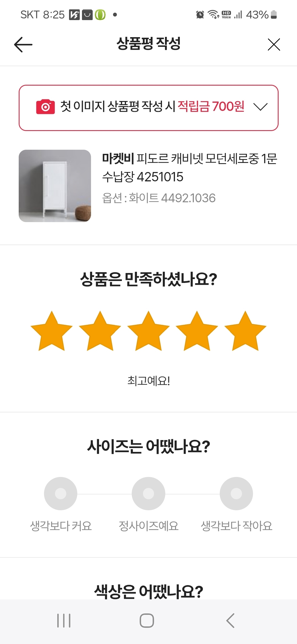Open recent apps from the navigation bar
Screen dimensions: 297x644
point(64,621)
